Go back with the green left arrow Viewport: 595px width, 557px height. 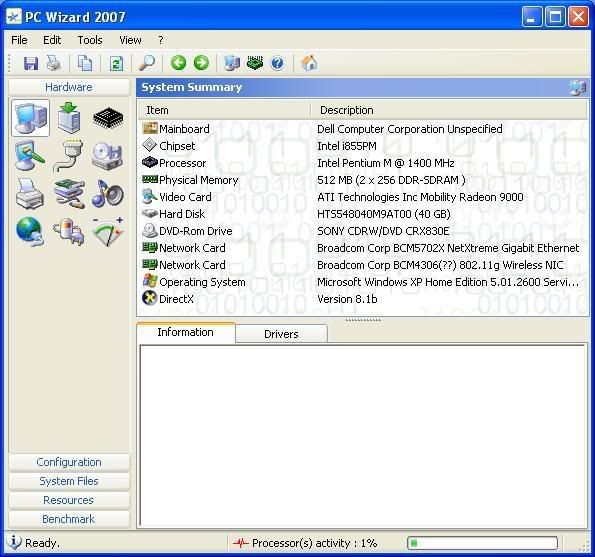point(178,63)
